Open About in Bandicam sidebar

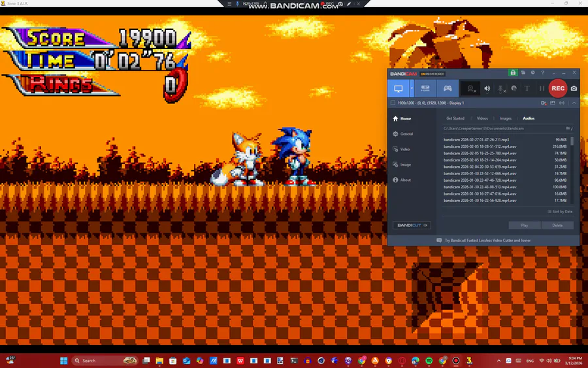(402, 180)
